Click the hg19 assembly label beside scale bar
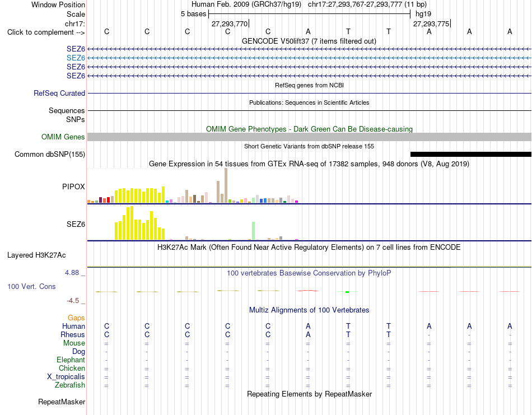532x415 pixels. pyautogui.click(x=423, y=14)
